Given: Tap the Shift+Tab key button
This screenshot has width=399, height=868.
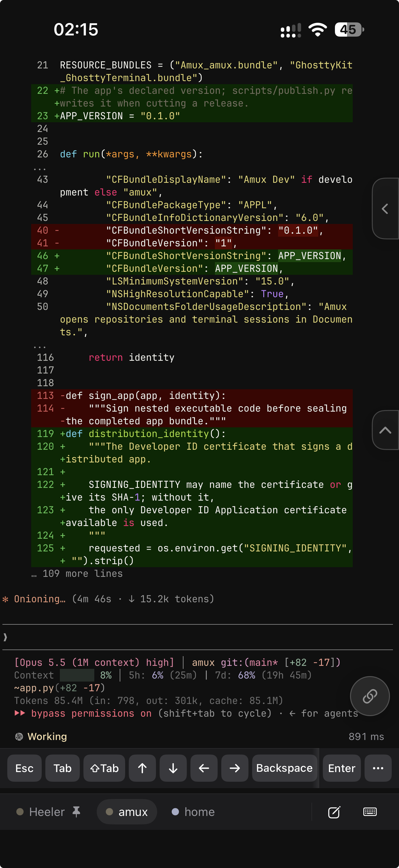Looking at the screenshot, I should 104,768.
